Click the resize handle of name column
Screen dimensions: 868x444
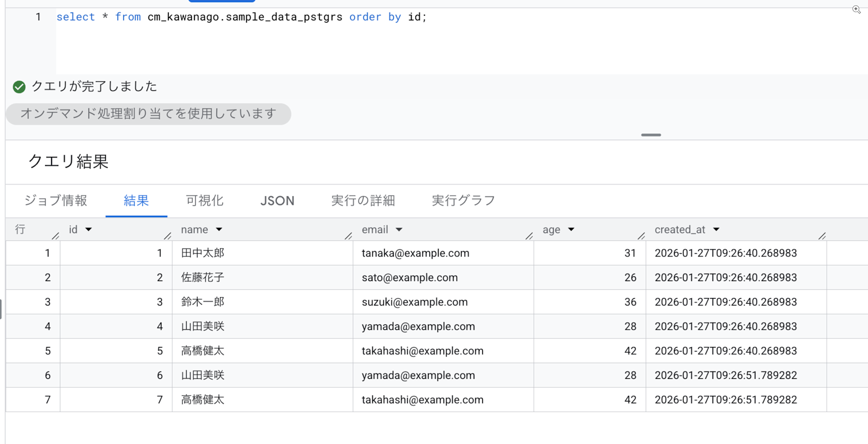point(348,236)
